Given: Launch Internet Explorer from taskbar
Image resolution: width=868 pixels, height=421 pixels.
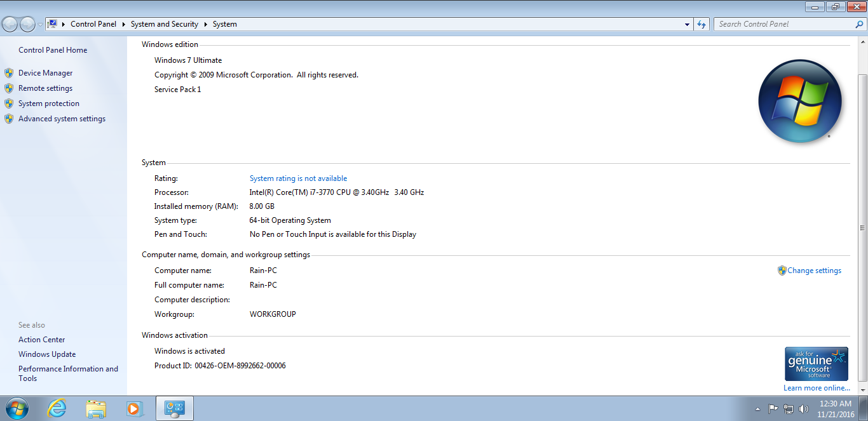Looking at the screenshot, I should point(57,408).
